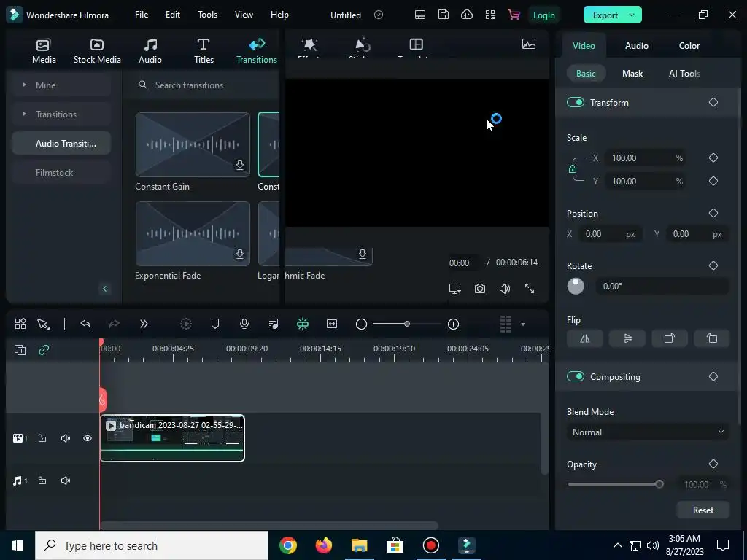The image size is (747, 560).
Task: Click the audio mixer icon
Action: (274, 324)
